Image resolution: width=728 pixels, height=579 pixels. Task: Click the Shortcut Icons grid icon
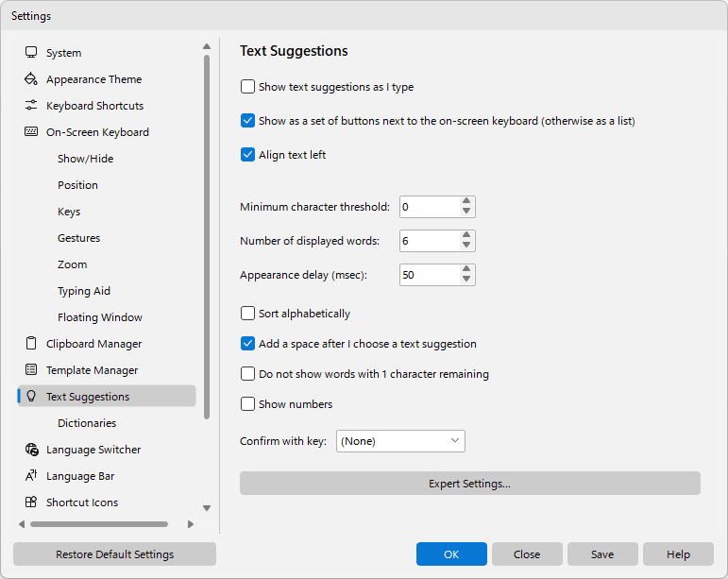click(x=31, y=502)
